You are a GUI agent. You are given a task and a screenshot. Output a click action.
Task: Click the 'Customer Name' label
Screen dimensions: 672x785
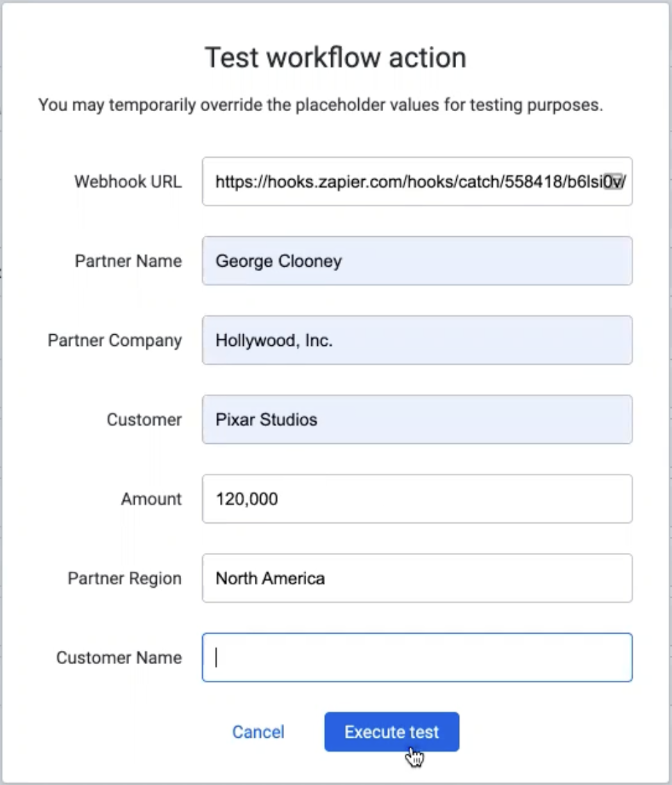click(x=119, y=657)
